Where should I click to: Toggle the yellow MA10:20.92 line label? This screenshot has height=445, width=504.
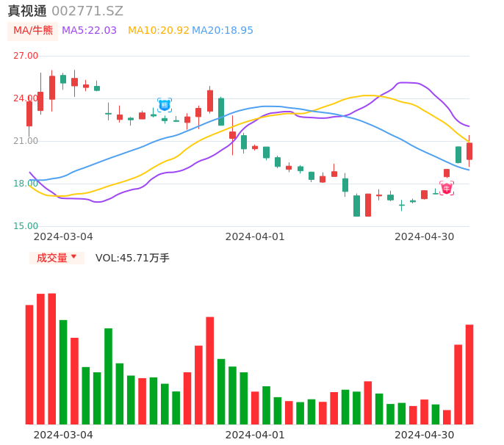point(158,30)
